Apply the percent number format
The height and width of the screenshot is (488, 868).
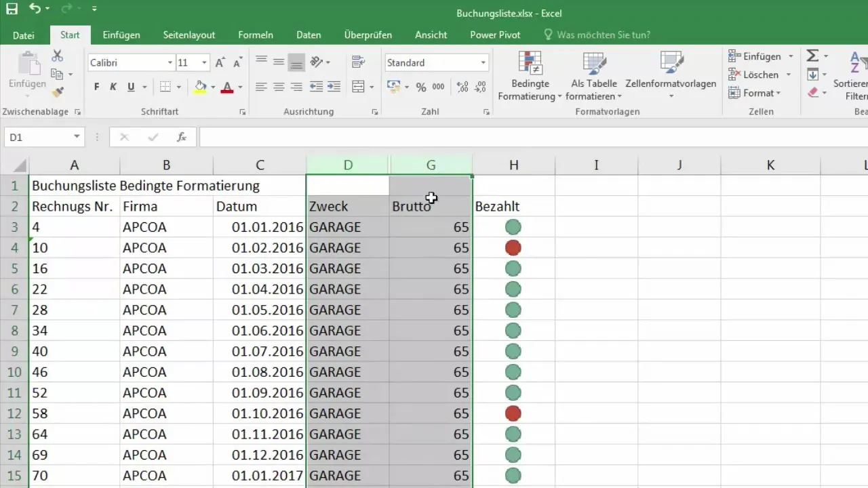[421, 87]
